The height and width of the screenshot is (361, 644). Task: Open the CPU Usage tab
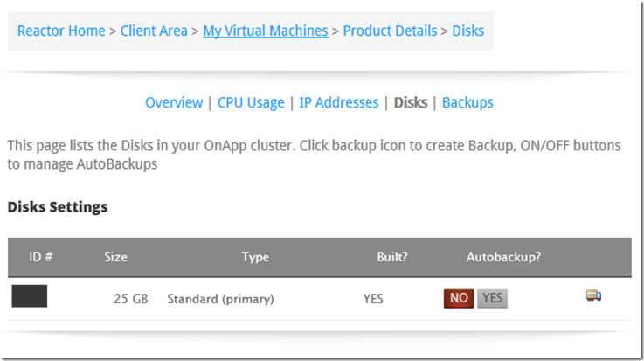(x=251, y=102)
